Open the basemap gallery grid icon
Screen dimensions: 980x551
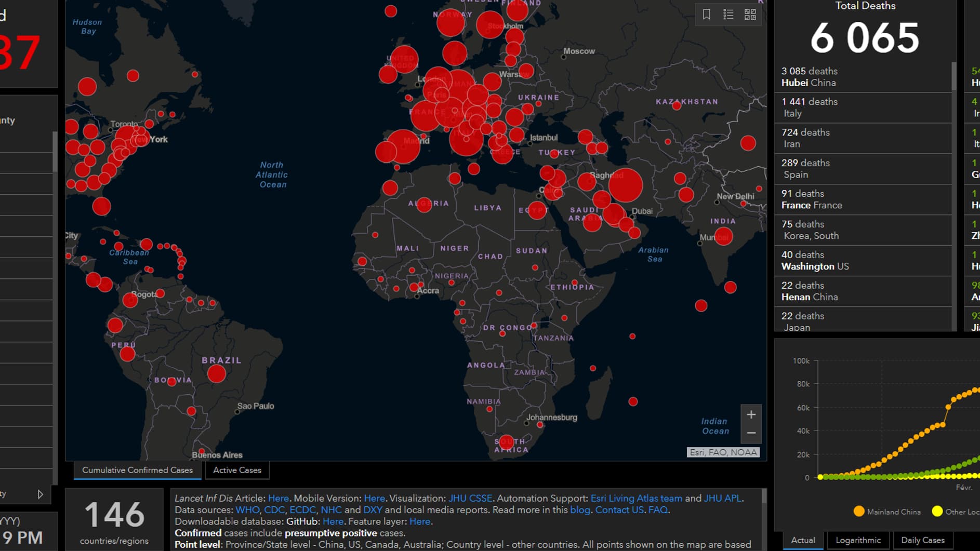coord(750,15)
